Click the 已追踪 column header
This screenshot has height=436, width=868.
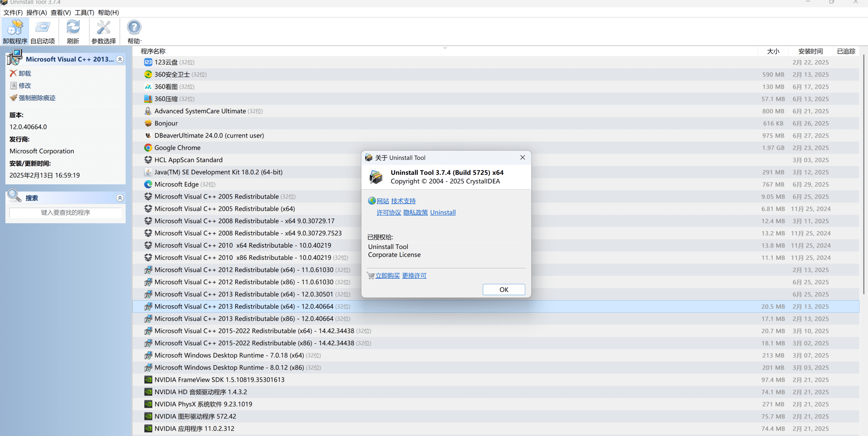point(846,51)
